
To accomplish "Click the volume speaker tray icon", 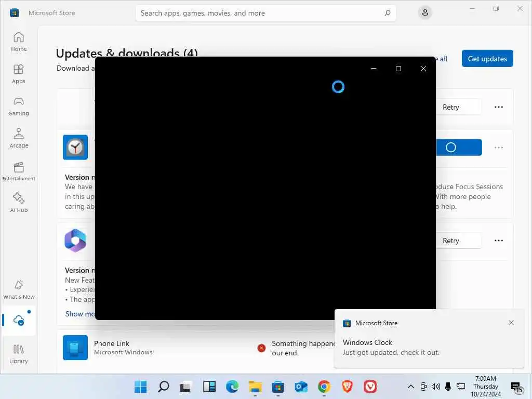I will pos(436,387).
